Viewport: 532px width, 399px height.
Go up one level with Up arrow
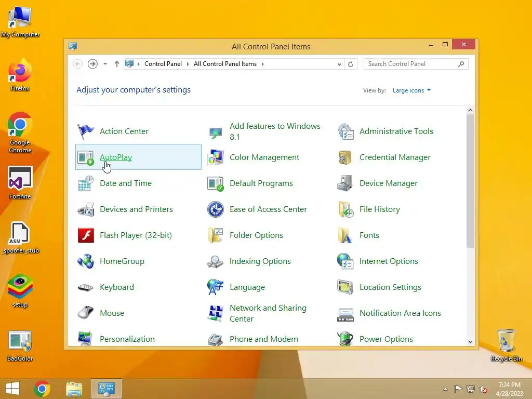117,64
